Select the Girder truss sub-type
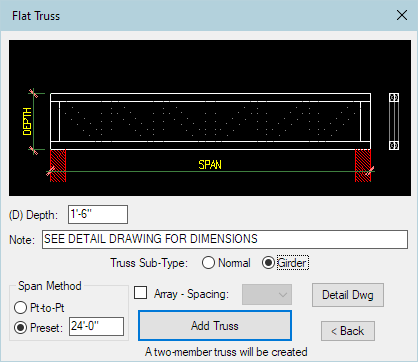The image size is (418, 362). [x=286, y=263]
